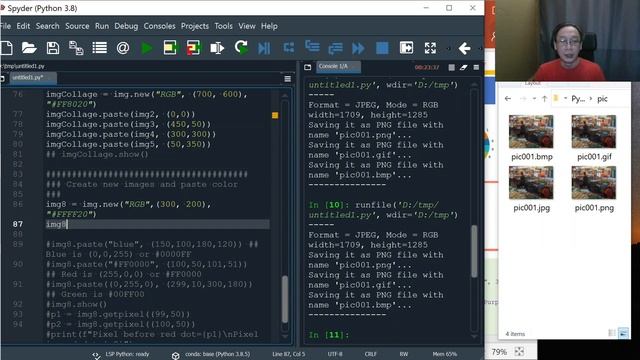
Task: Run until function returns debug icon
Action: 336,48
